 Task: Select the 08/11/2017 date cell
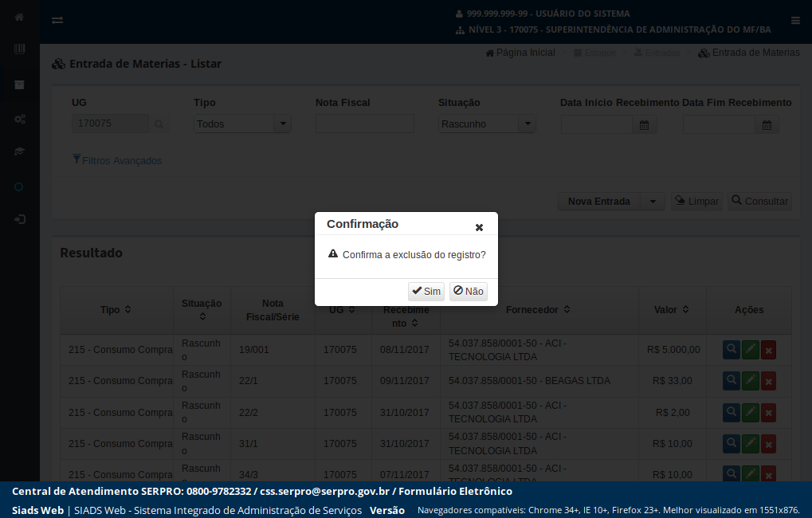(405, 350)
